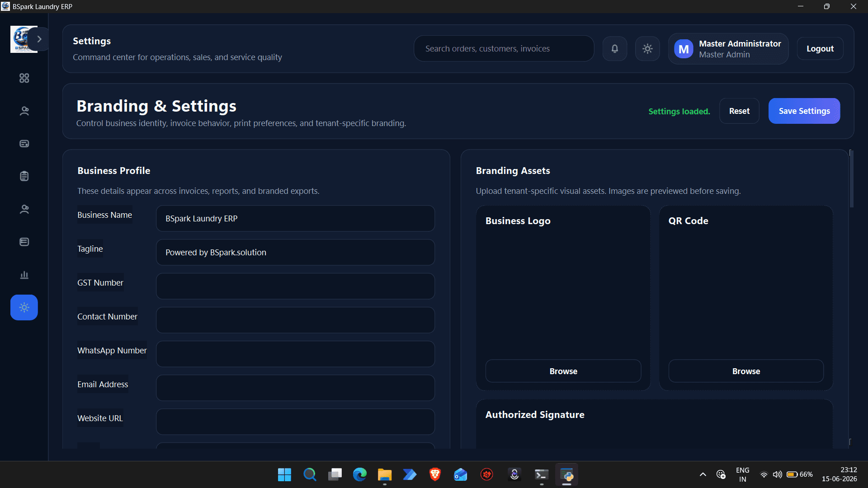Viewport: 868px width, 488px height.
Task: Toggle the light/dark theme sun icon
Action: 647,49
